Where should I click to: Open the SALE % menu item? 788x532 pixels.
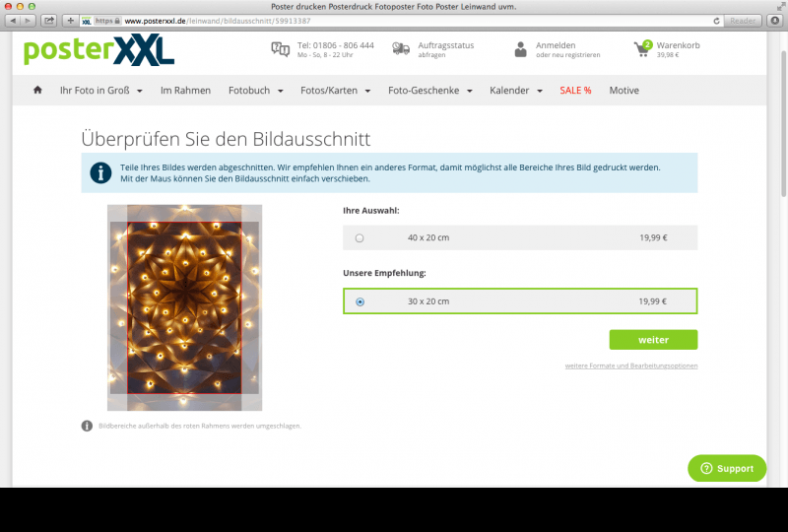575,91
